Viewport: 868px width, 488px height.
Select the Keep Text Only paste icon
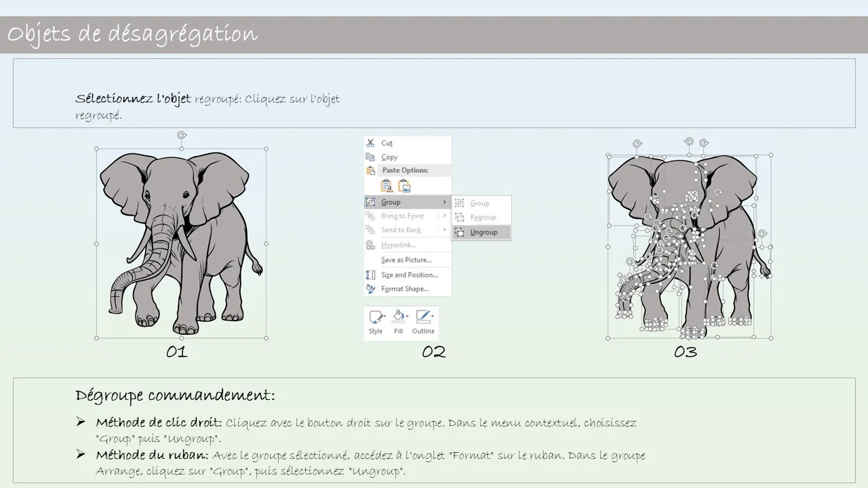[x=387, y=186]
